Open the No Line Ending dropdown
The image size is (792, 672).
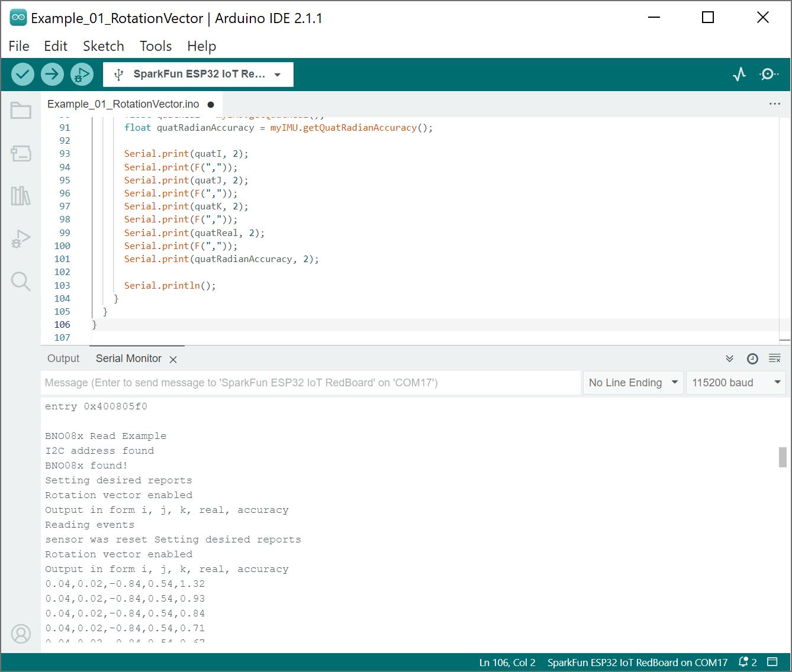point(633,383)
